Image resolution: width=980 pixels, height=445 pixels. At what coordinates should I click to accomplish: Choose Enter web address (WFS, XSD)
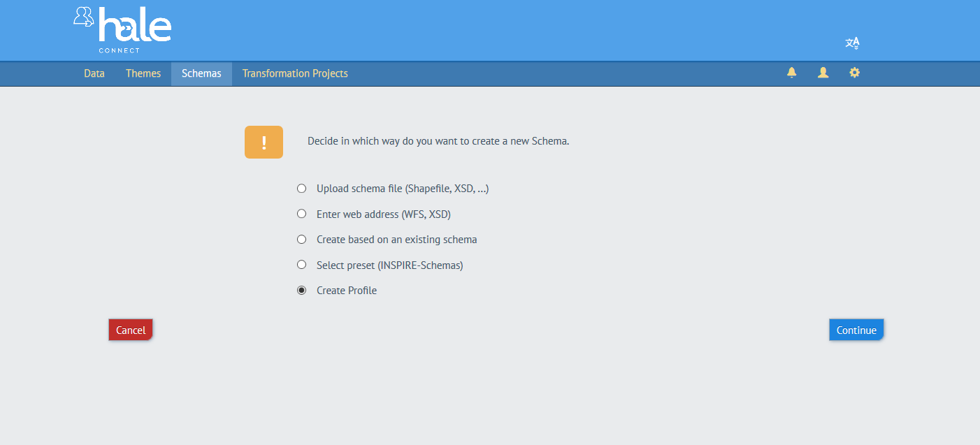301,214
